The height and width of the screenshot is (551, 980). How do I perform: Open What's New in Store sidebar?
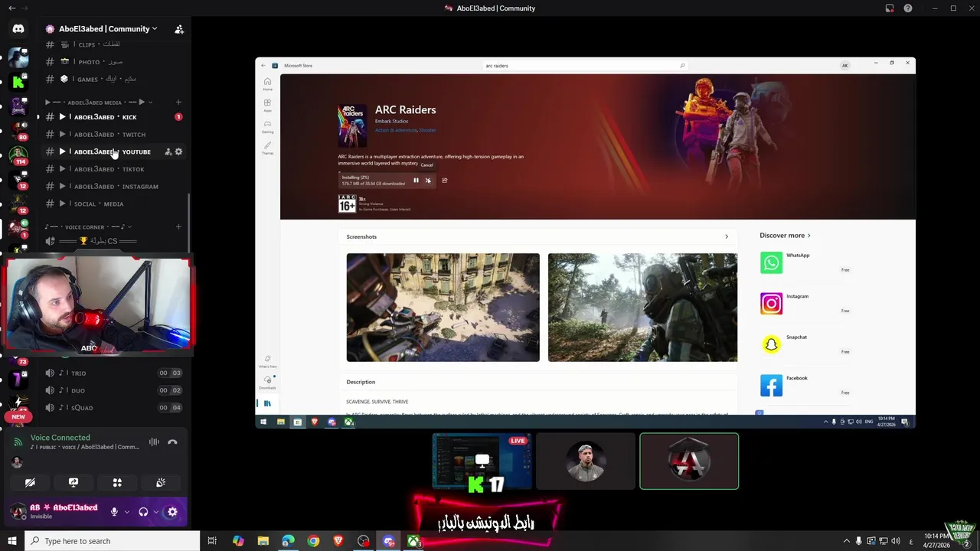(267, 361)
